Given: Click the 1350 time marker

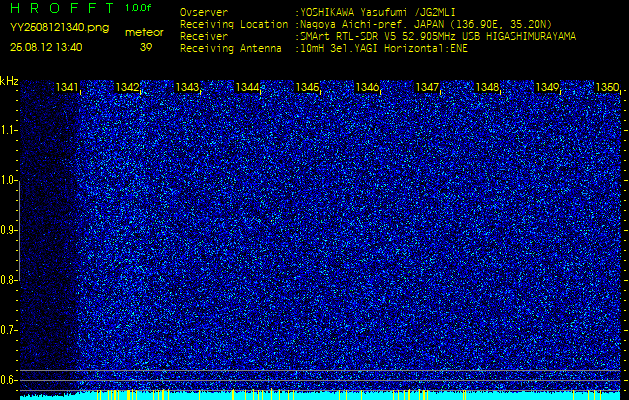Looking at the screenshot, I should pyautogui.click(x=607, y=87).
